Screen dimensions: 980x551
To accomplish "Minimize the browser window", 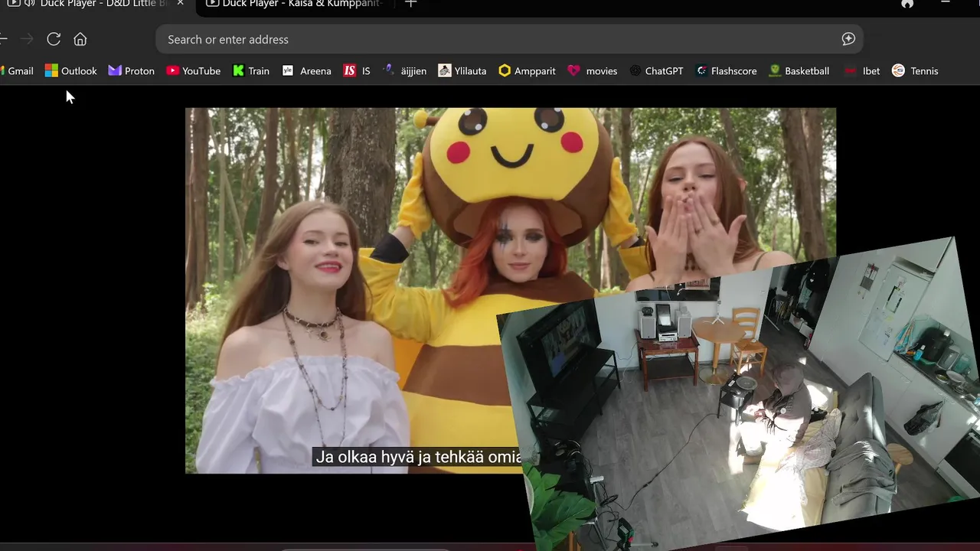I will (946, 3).
